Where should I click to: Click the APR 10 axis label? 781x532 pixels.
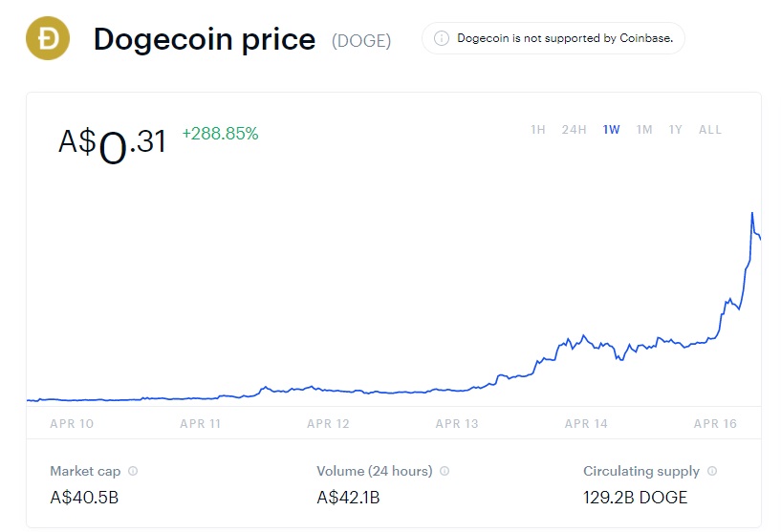(71, 424)
